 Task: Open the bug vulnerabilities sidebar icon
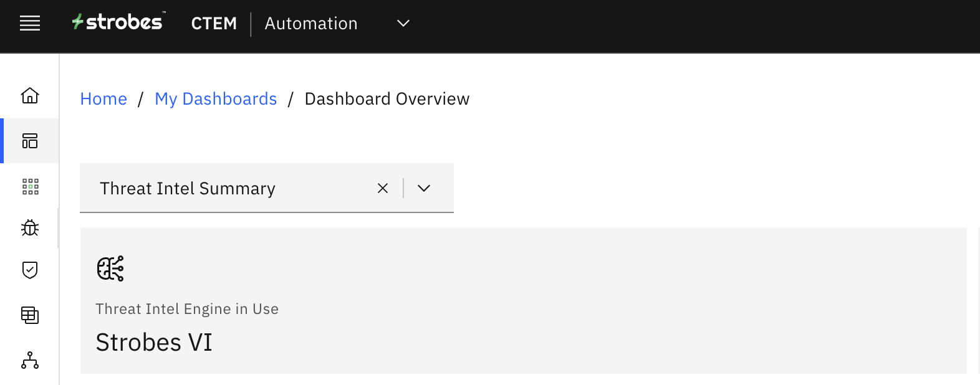pyautogui.click(x=30, y=228)
